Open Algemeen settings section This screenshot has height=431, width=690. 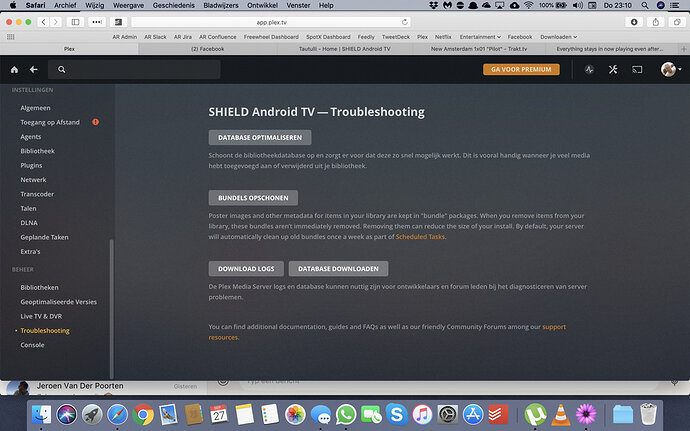point(35,108)
